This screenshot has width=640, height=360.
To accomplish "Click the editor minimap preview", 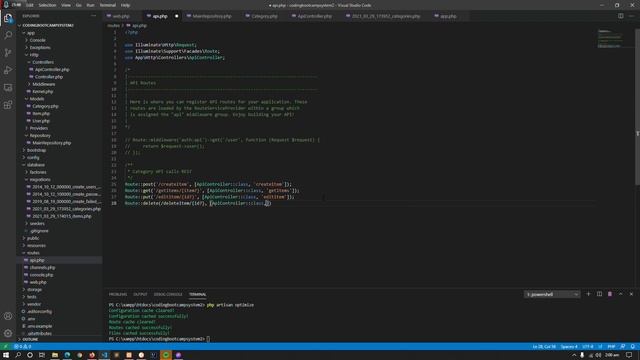I will [x=609, y=39].
